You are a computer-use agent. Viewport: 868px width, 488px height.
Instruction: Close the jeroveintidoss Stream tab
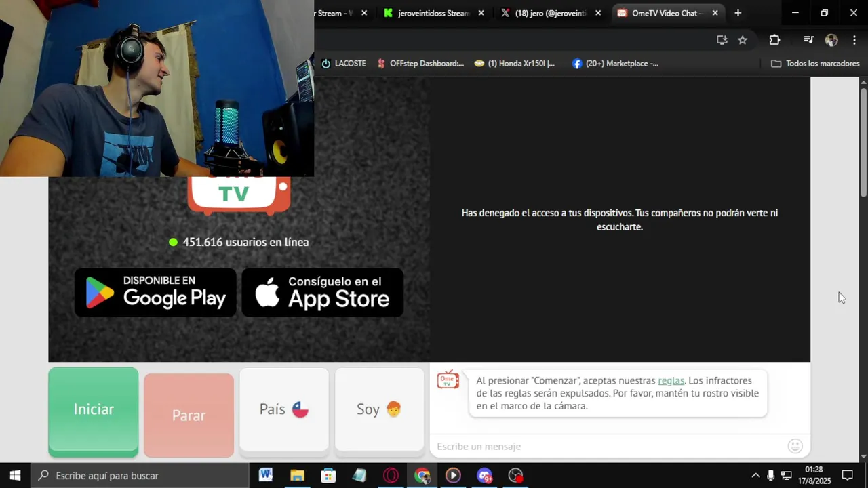(x=481, y=13)
